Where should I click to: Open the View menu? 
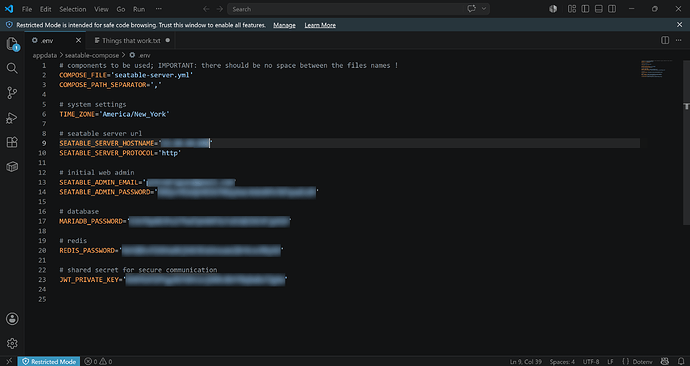click(x=101, y=9)
